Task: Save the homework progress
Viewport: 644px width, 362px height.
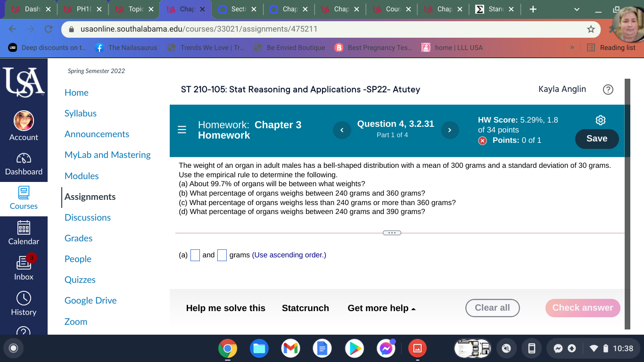Action: coord(597,139)
